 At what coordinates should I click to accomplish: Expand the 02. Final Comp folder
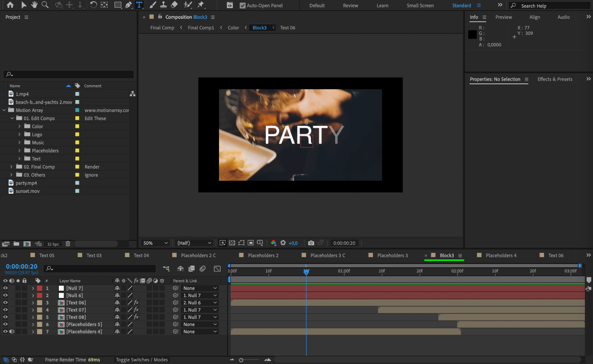click(x=12, y=167)
